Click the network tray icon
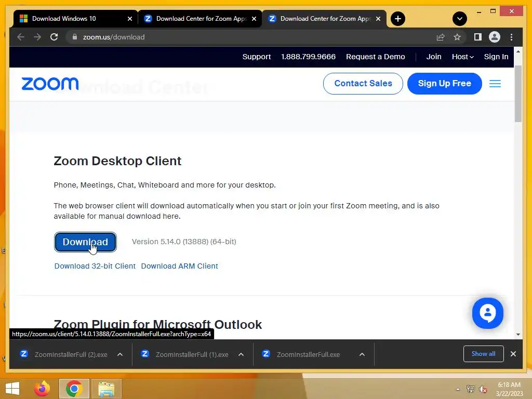532x399 pixels. pos(471,389)
